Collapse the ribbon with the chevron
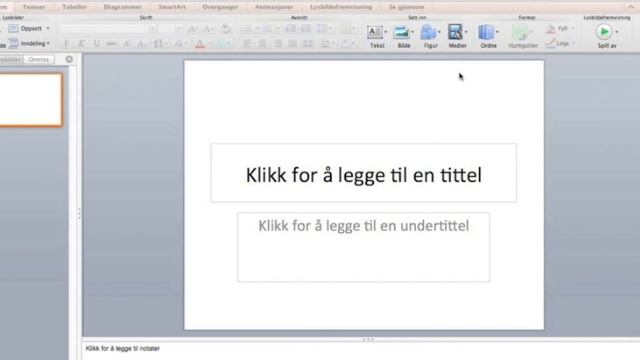The height and width of the screenshot is (360, 640). tap(631, 7)
